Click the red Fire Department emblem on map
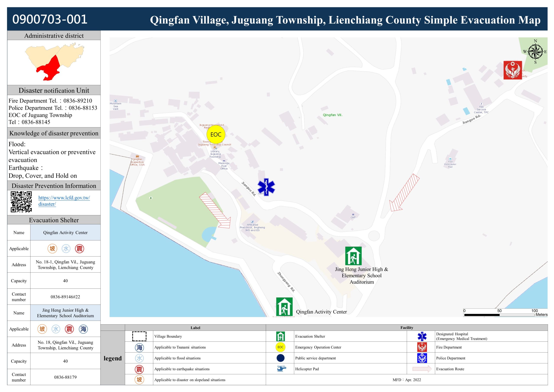The width and height of the screenshot is (554, 392). coord(512,70)
